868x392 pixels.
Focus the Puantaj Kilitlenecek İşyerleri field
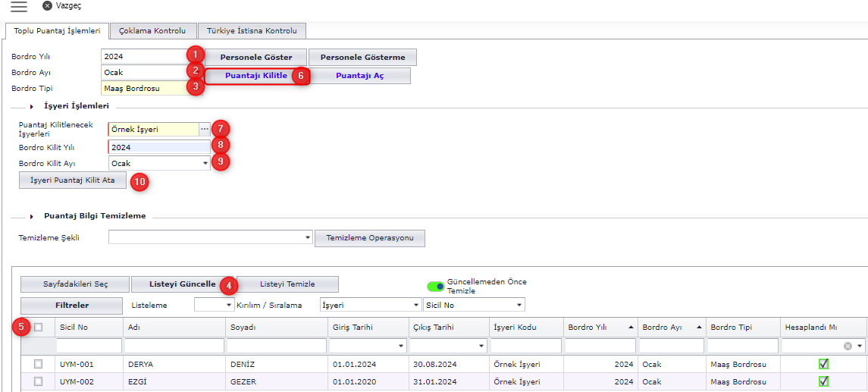(154, 129)
